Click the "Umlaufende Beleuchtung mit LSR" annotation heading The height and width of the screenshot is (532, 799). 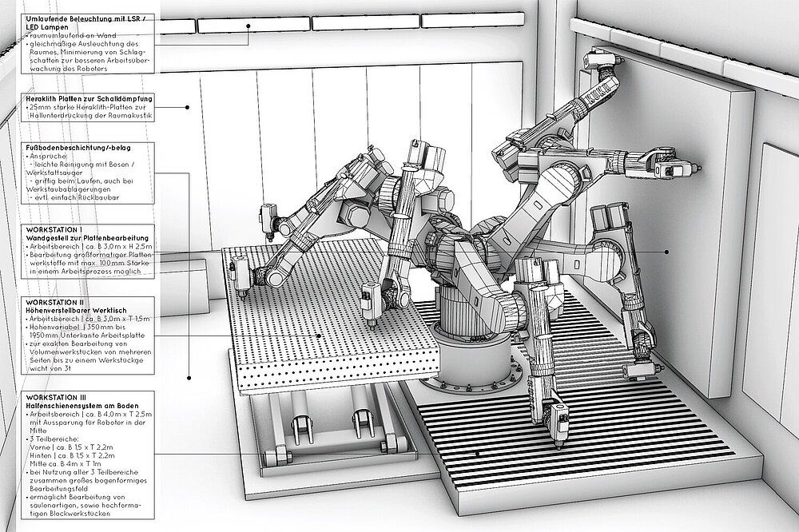(x=72, y=18)
